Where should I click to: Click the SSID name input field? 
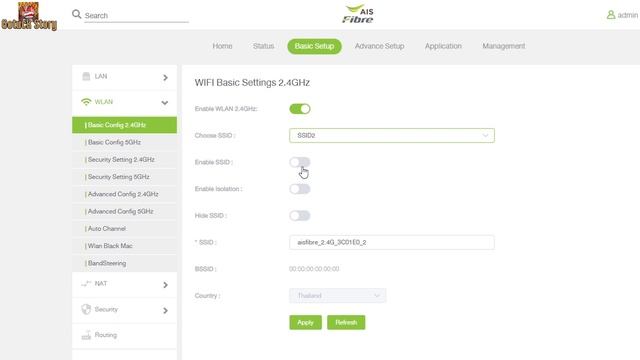click(x=392, y=242)
